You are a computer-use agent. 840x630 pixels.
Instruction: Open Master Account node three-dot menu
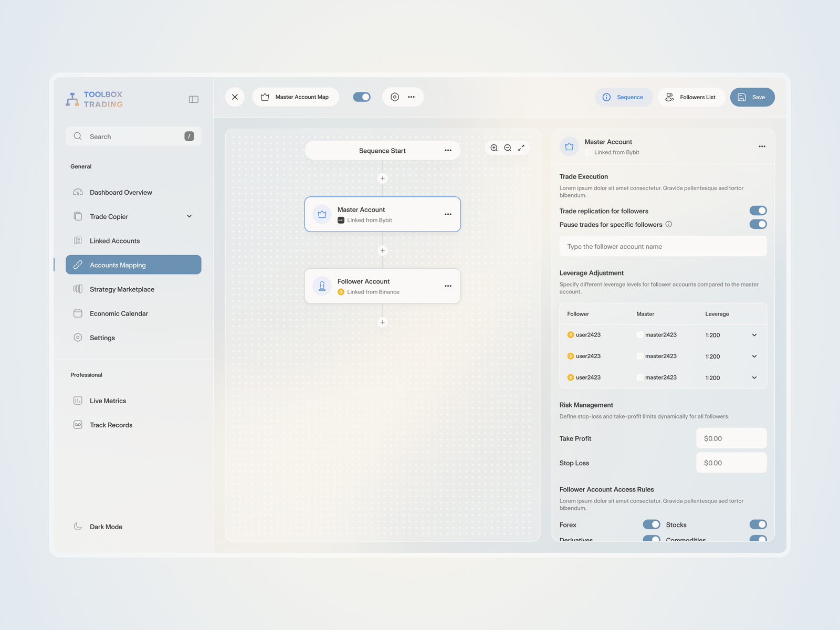click(448, 214)
